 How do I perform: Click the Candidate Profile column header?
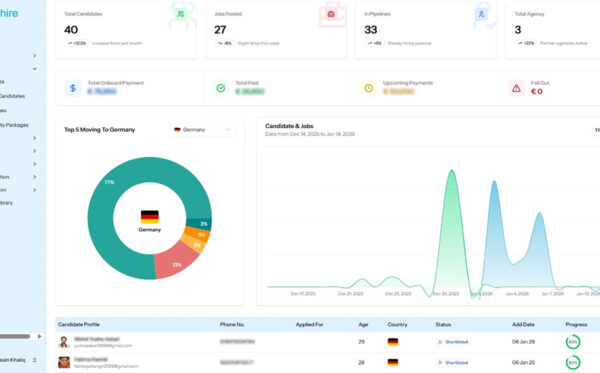(x=79, y=324)
